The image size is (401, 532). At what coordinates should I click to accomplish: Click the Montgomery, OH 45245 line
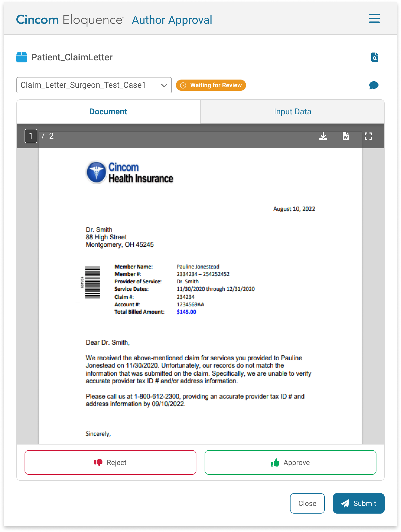click(x=120, y=245)
